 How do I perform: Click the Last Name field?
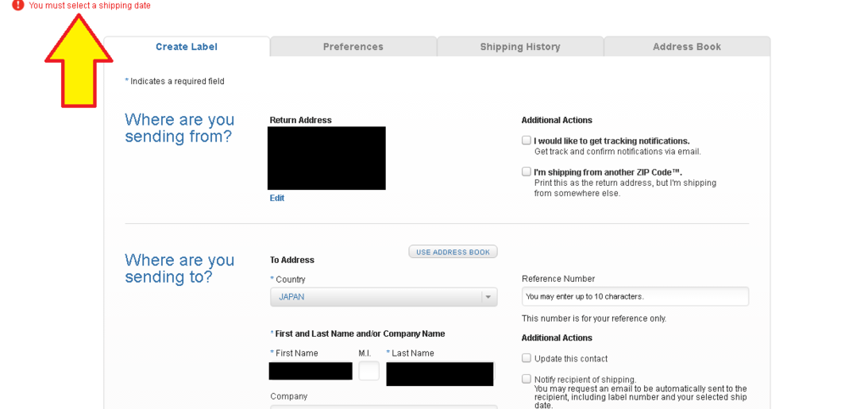point(440,374)
